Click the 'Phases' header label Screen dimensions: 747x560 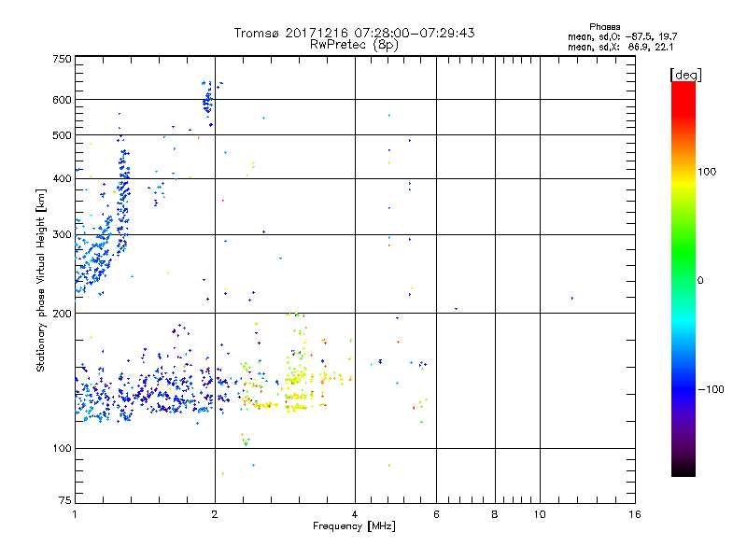click(604, 27)
